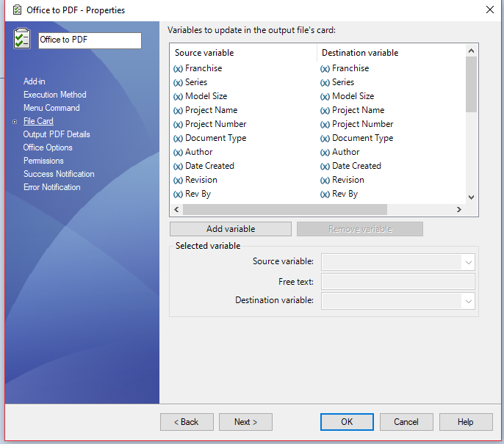
Task: Click the title bar application icon
Action: pos(18,10)
